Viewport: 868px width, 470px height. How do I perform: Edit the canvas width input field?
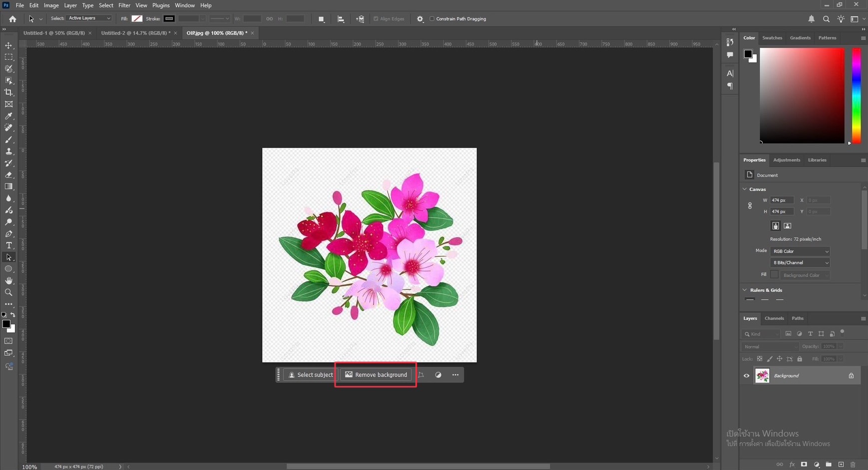pyautogui.click(x=781, y=200)
